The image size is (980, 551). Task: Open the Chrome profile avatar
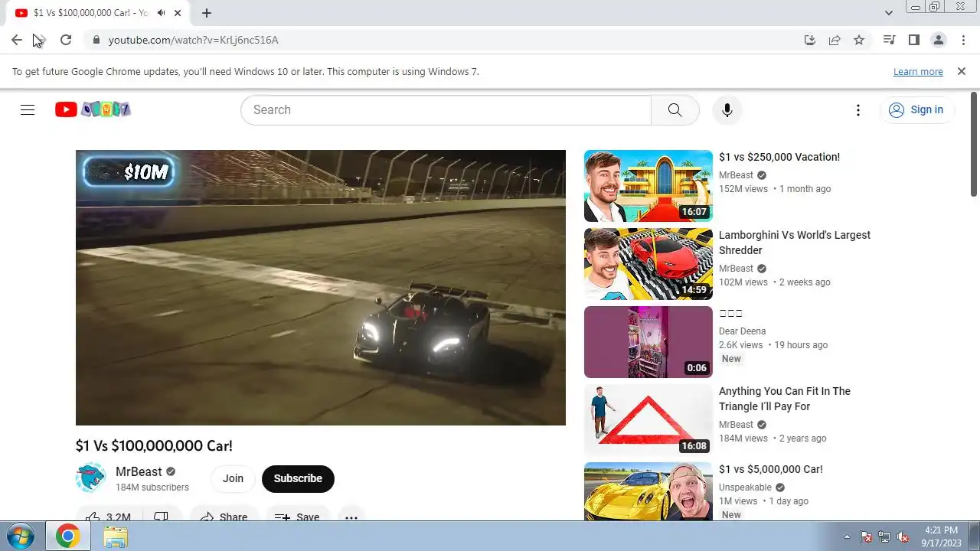tap(938, 40)
